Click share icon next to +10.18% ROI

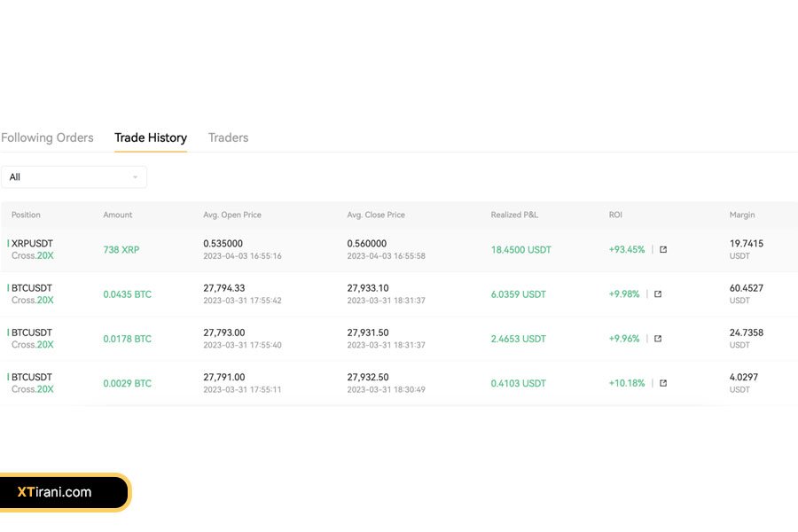[x=663, y=383]
